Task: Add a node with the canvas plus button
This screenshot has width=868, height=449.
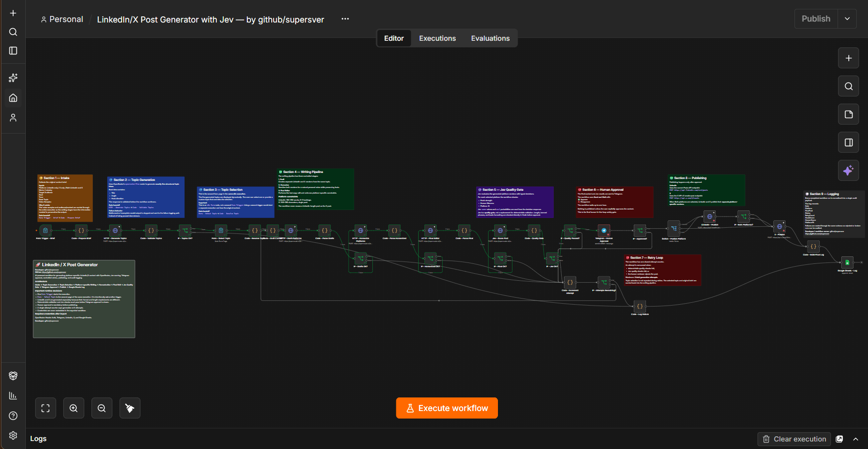Action: (848, 58)
